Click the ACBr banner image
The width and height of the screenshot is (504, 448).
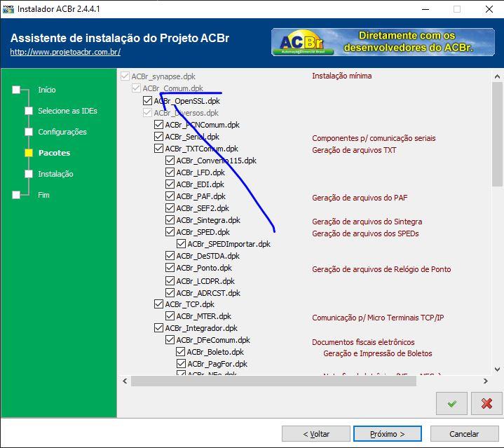[x=383, y=42]
